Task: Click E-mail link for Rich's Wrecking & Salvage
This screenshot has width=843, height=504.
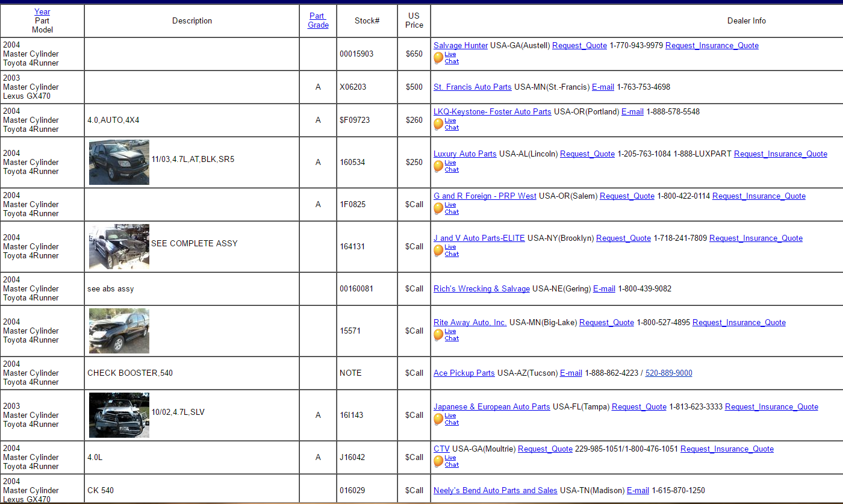Action: [x=604, y=289]
